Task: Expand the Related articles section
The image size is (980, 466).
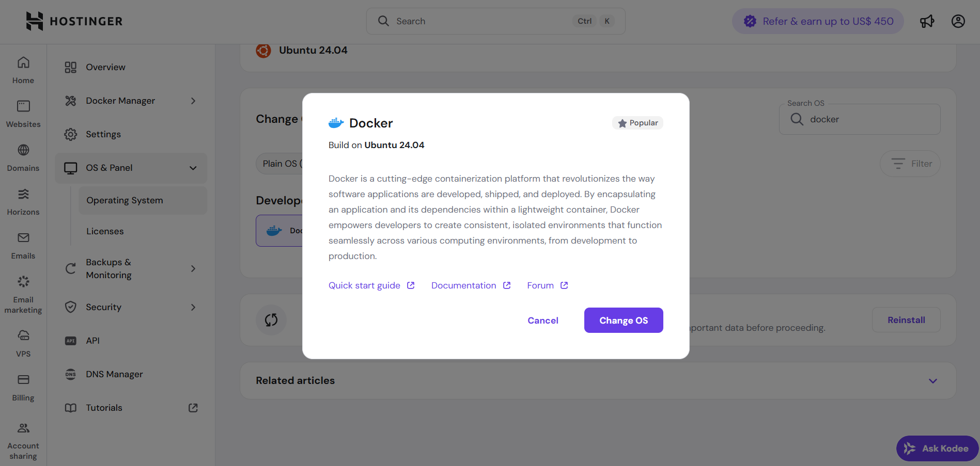Action: [x=933, y=381]
